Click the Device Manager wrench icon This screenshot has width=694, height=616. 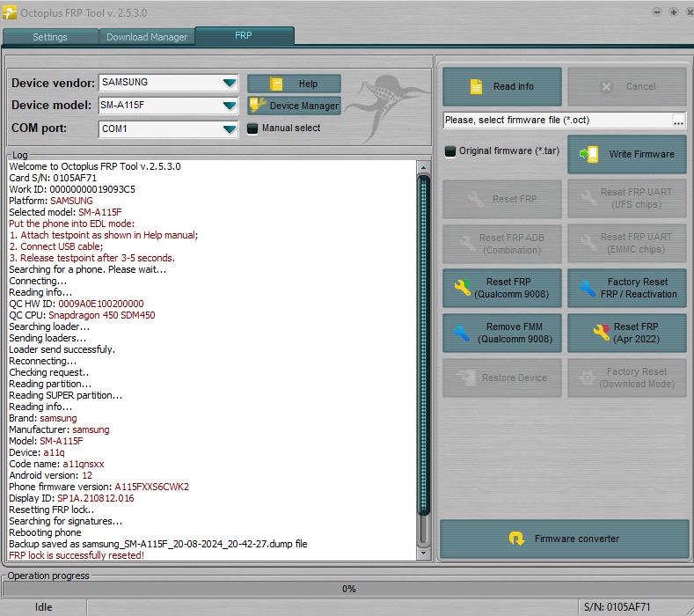pyautogui.click(x=258, y=106)
